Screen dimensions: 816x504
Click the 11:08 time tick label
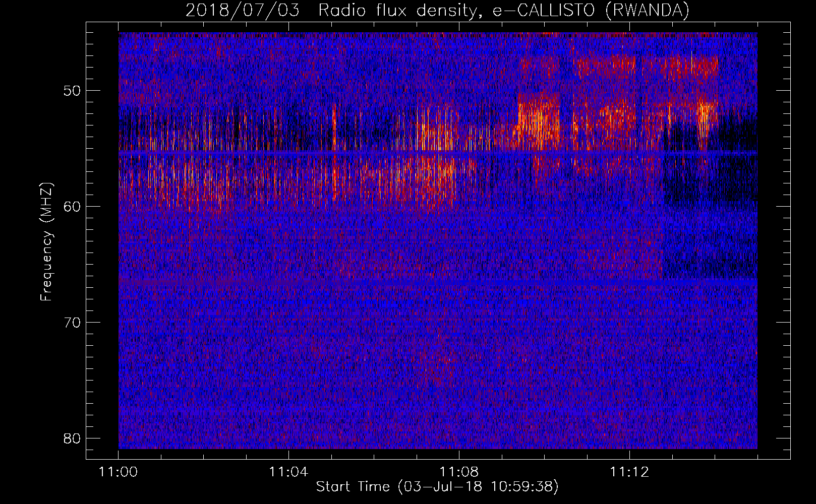459,472
